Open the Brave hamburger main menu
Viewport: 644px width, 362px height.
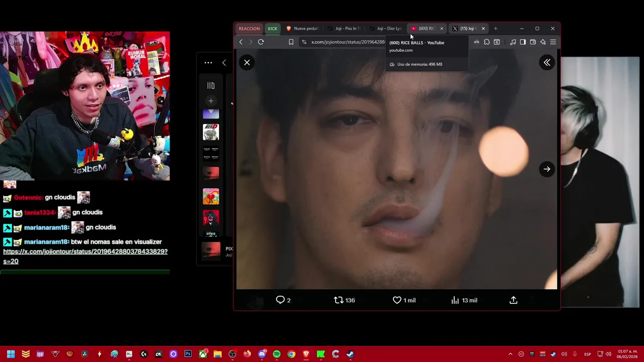(553, 42)
